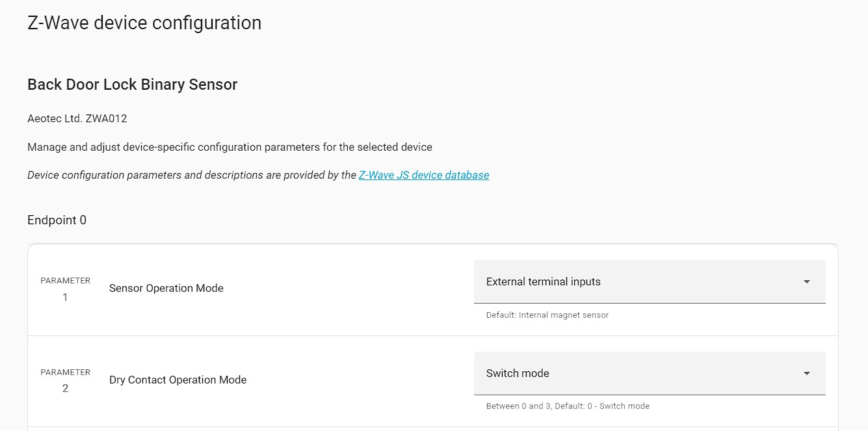This screenshot has height=431, width=868.
Task: Click the Z-Wave device configuration page title
Action: coord(144,23)
